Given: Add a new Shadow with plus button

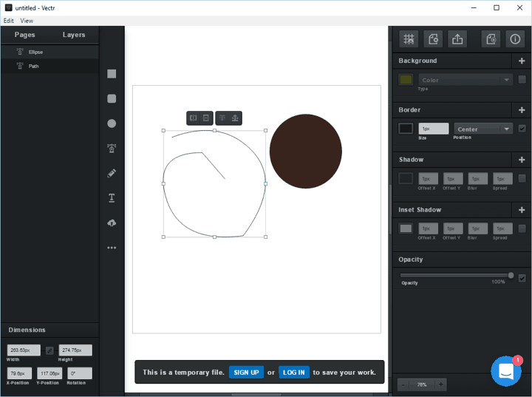Looking at the screenshot, I should (x=522, y=160).
